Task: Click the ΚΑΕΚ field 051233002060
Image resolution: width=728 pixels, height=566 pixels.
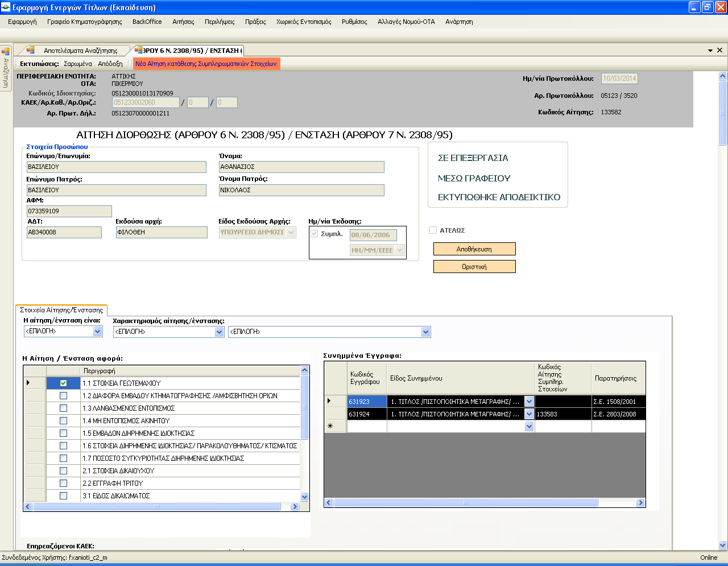Action: tap(146, 102)
